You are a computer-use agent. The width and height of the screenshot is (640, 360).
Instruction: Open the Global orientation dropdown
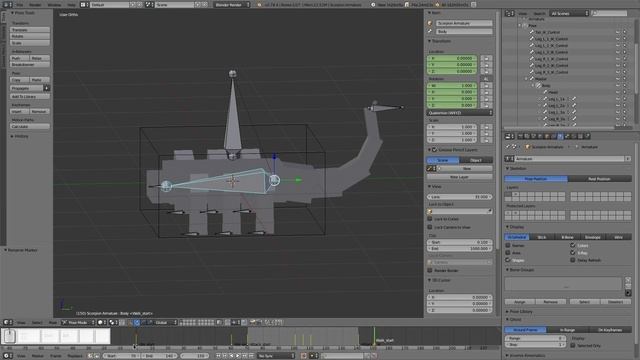tap(165, 322)
